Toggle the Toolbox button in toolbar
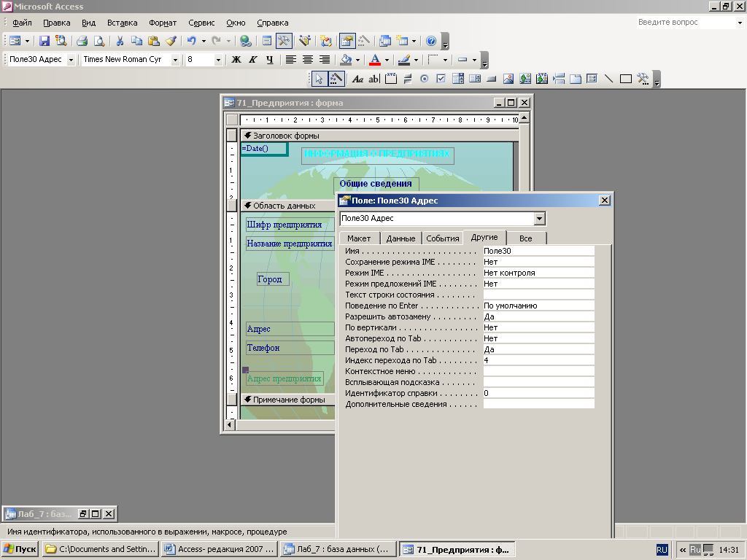Screen dimensions: 747x560 pyautogui.click(x=284, y=41)
